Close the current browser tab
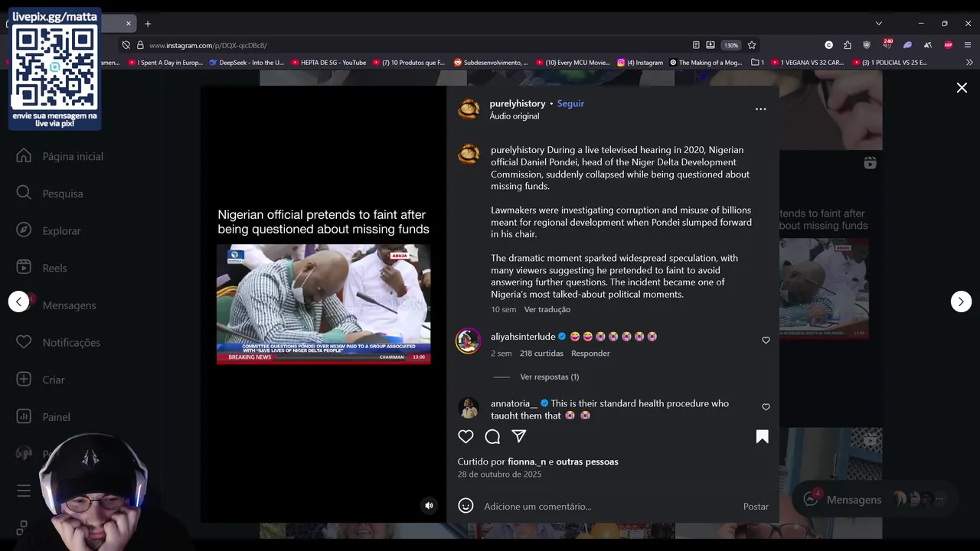Viewport: 980px width, 551px height. coord(129,24)
